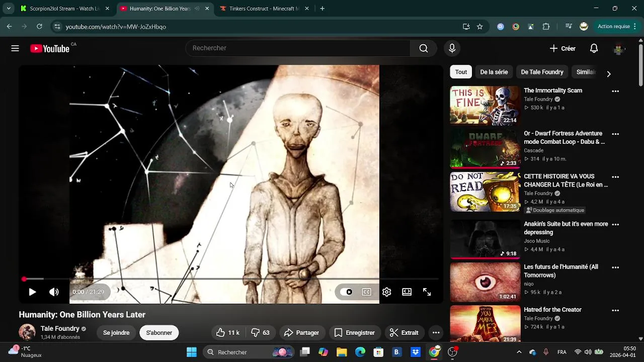
Task: Show hidden system tray icons
Action: (519, 352)
